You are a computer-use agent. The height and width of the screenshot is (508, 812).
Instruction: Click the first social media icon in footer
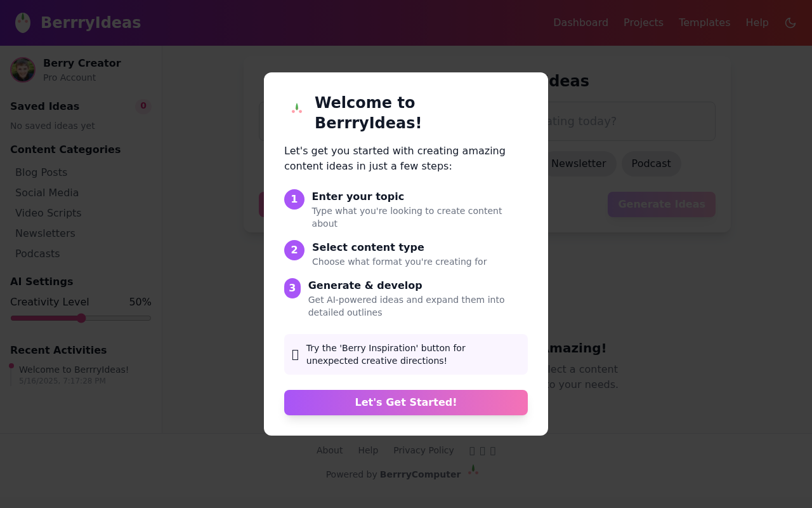[471, 450]
